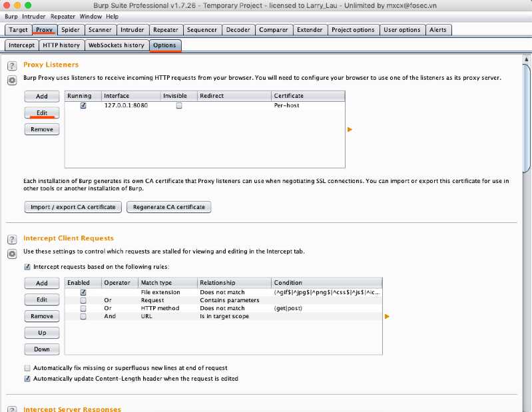
Task: Open the Intruder menu in menu bar
Action: tap(33, 17)
